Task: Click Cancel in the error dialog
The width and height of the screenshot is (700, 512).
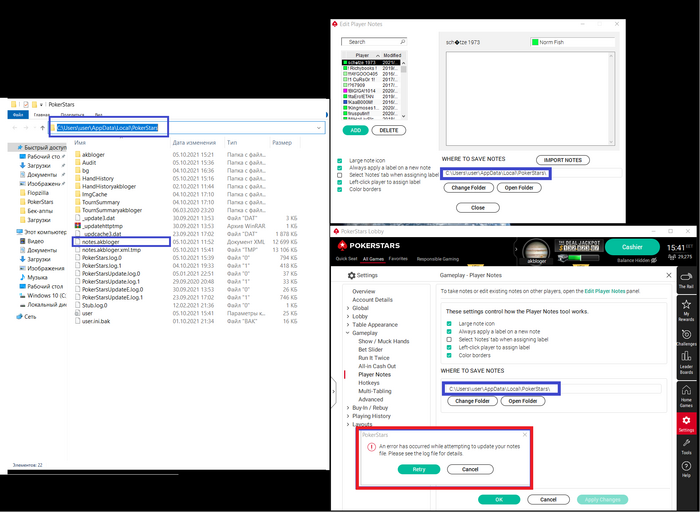Action: pos(470,469)
